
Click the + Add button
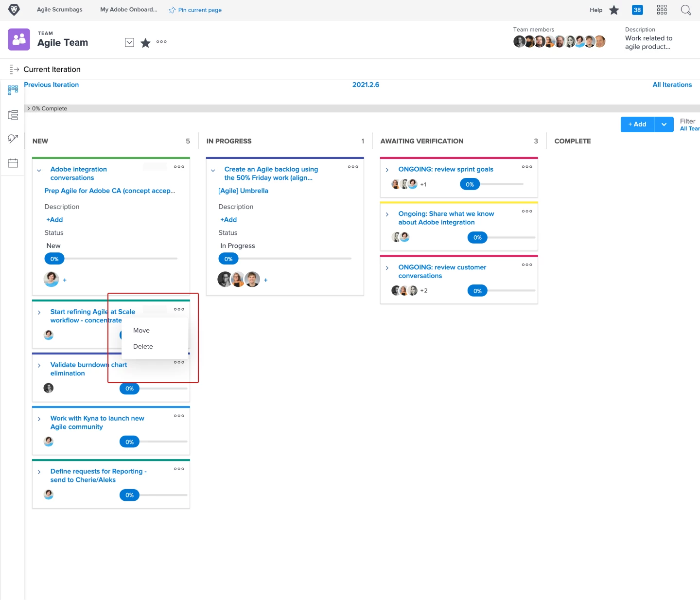637,124
